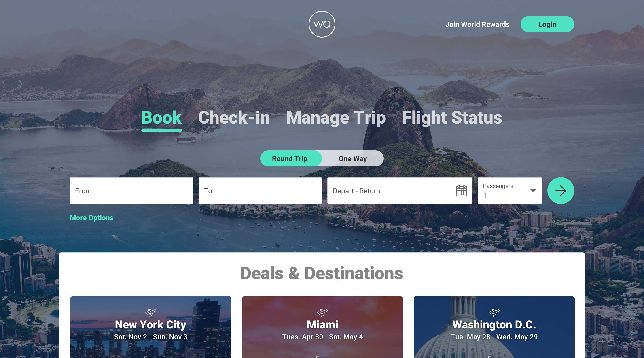Open the Passengers dropdown
The height and width of the screenshot is (358, 644).
coord(510,191)
